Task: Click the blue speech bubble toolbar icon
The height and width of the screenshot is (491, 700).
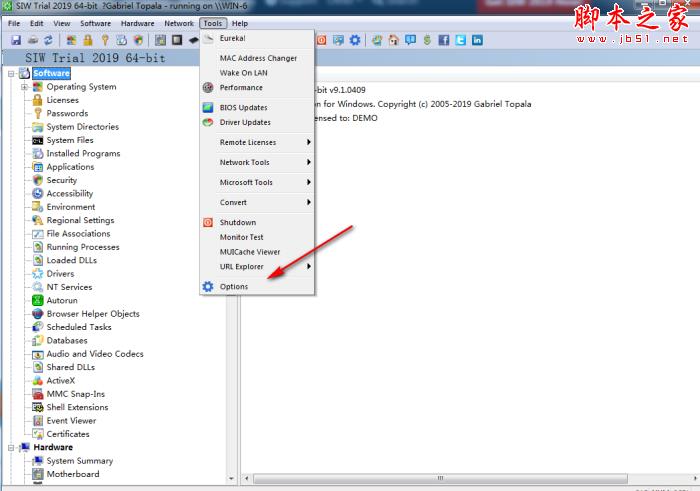Action: pos(410,40)
